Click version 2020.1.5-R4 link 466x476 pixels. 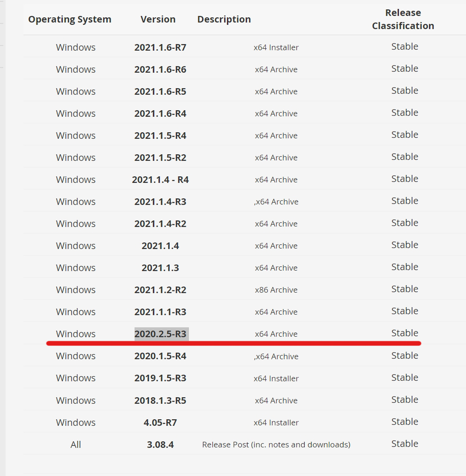pyautogui.click(x=160, y=356)
